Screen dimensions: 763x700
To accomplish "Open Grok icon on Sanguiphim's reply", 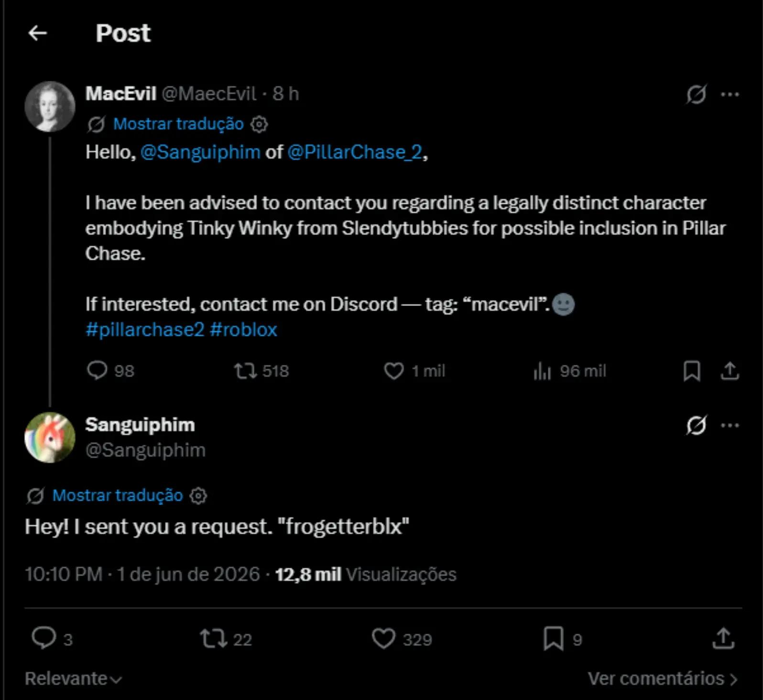I will pos(696,425).
